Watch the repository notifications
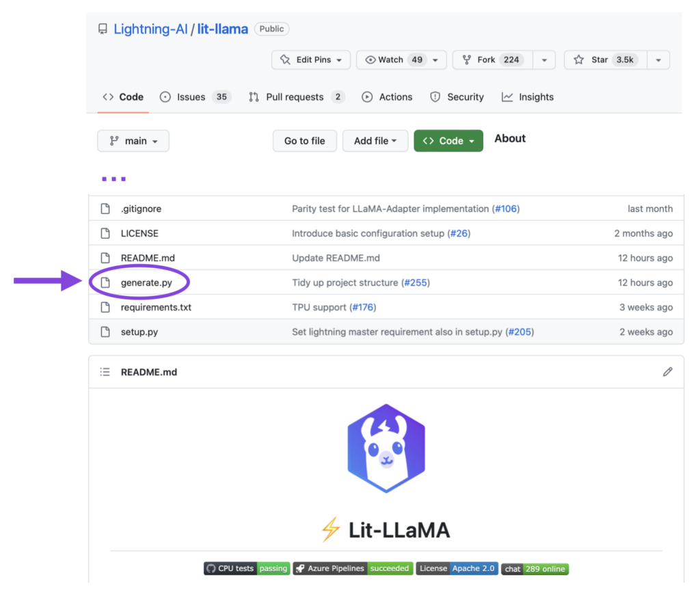The height and width of the screenshot is (610, 700). click(x=391, y=59)
